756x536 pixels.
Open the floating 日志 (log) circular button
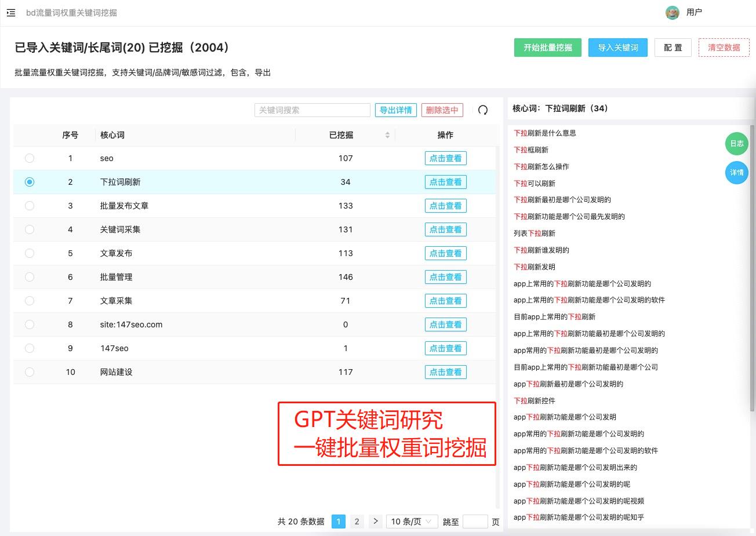[736, 144]
